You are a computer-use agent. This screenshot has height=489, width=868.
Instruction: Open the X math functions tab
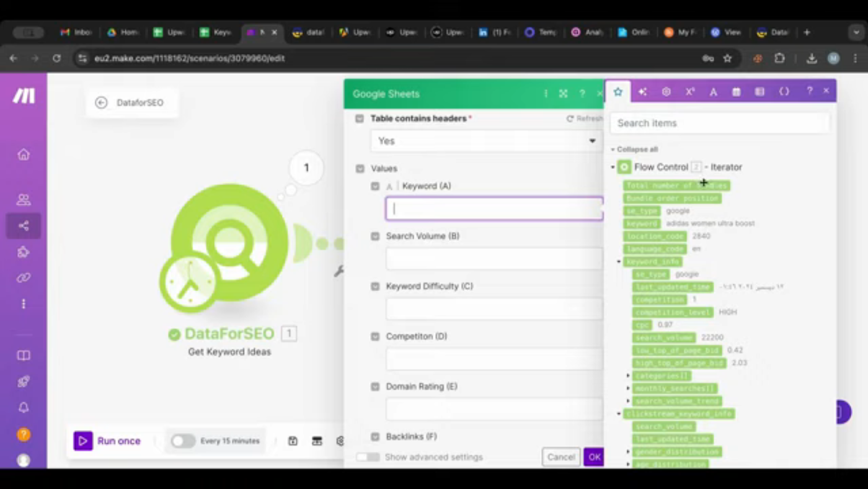pyautogui.click(x=689, y=91)
